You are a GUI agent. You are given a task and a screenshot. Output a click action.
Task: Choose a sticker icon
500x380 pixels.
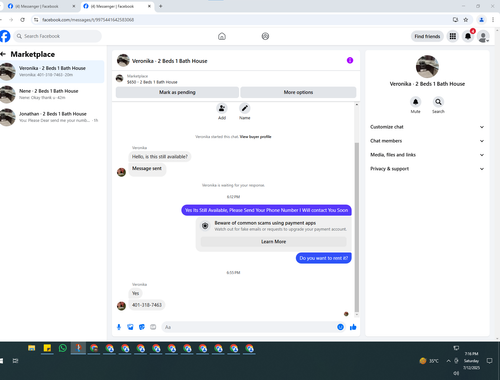coord(142,327)
